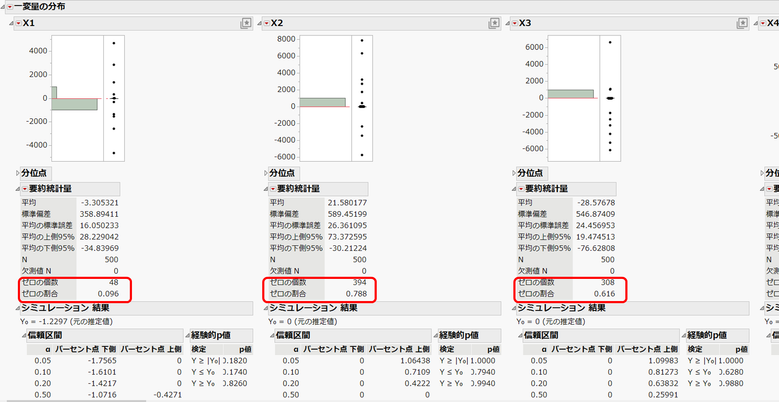Expand the 分位点 section under X2
This screenshot has height=402, width=779.
tap(265, 173)
